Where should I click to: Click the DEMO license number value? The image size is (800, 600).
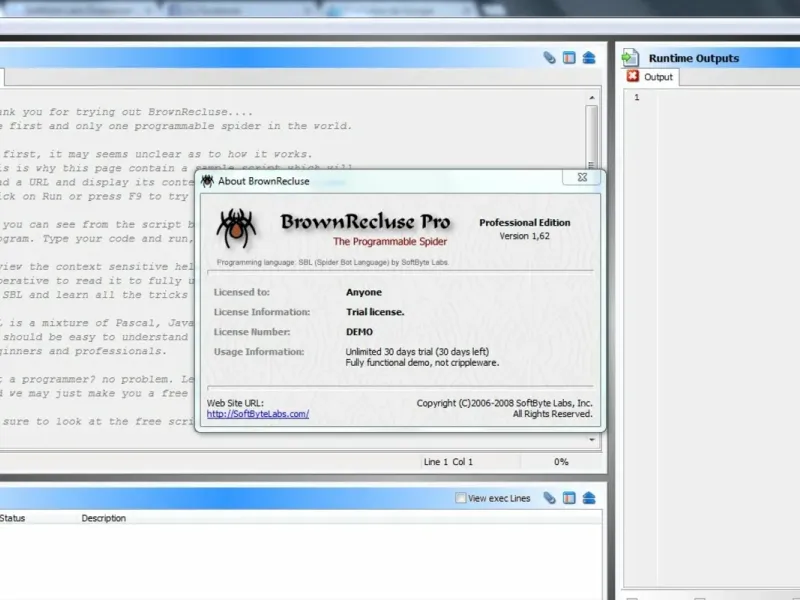359,332
